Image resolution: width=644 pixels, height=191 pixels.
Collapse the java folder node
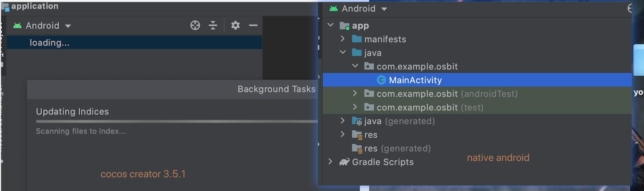(343, 53)
